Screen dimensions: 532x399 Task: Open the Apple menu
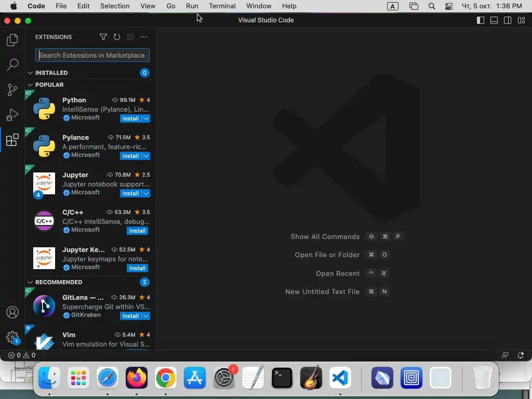point(14,6)
